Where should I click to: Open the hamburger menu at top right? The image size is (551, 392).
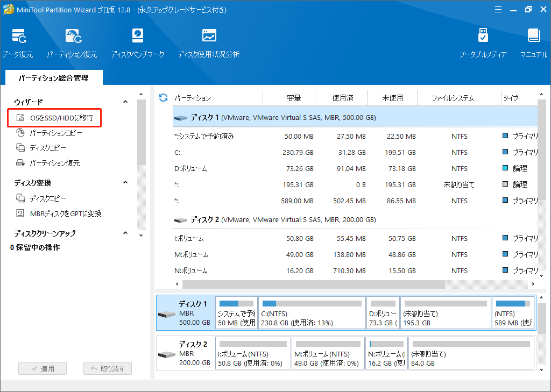(x=498, y=9)
